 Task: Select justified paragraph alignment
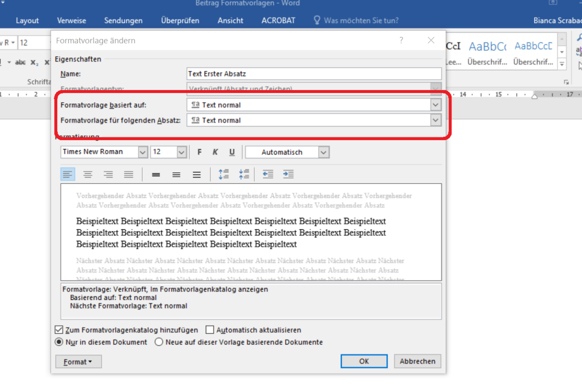click(128, 174)
